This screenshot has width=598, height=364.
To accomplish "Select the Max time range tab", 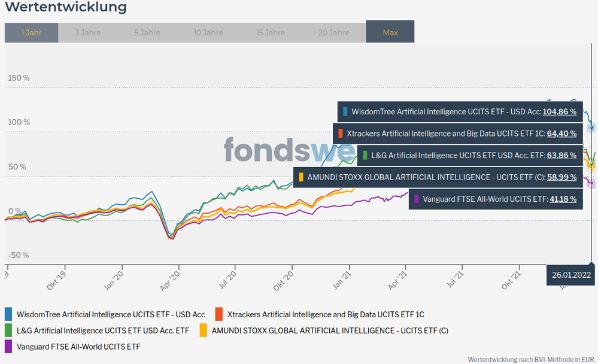I will (x=390, y=33).
